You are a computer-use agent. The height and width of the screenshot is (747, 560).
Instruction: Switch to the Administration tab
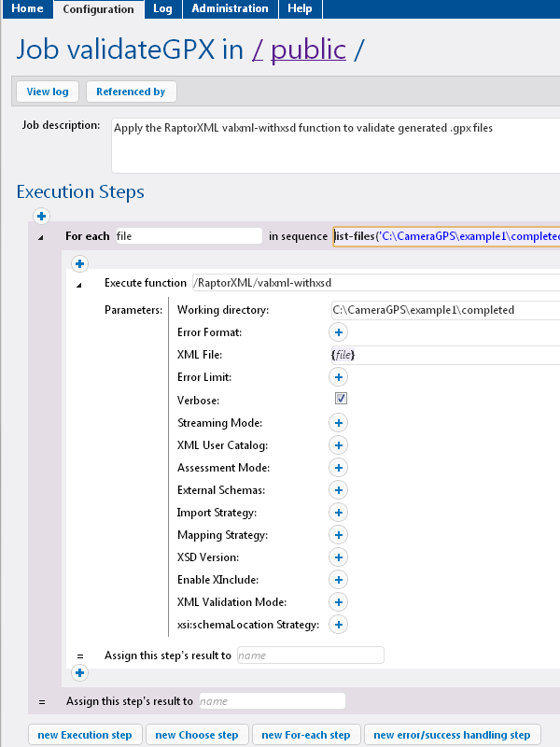pos(230,9)
